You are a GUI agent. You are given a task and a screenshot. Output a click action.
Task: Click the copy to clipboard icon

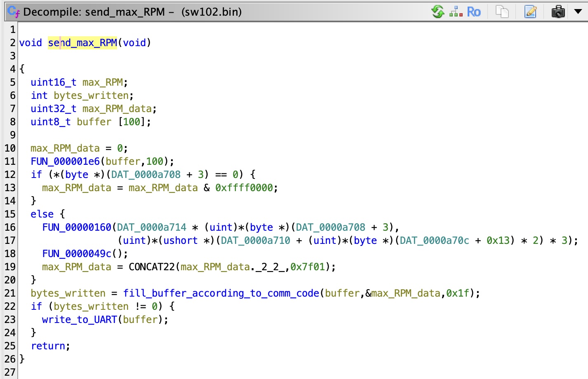(x=502, y=12)
